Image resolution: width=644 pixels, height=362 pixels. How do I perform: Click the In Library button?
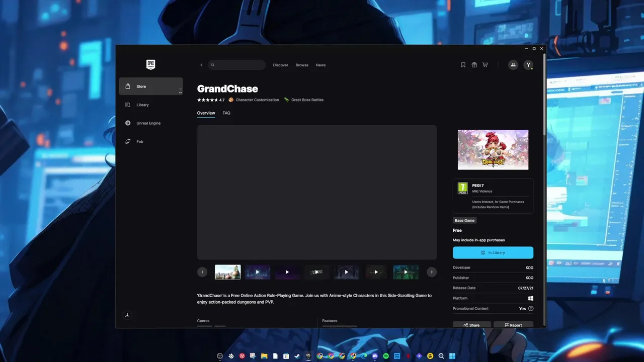(x=493, y=252)
